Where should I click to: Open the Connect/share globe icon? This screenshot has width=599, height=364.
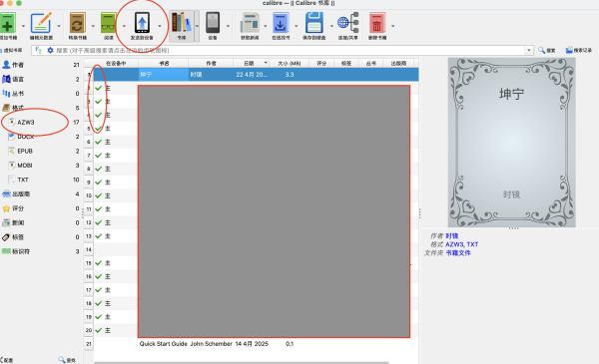(348, 23)
